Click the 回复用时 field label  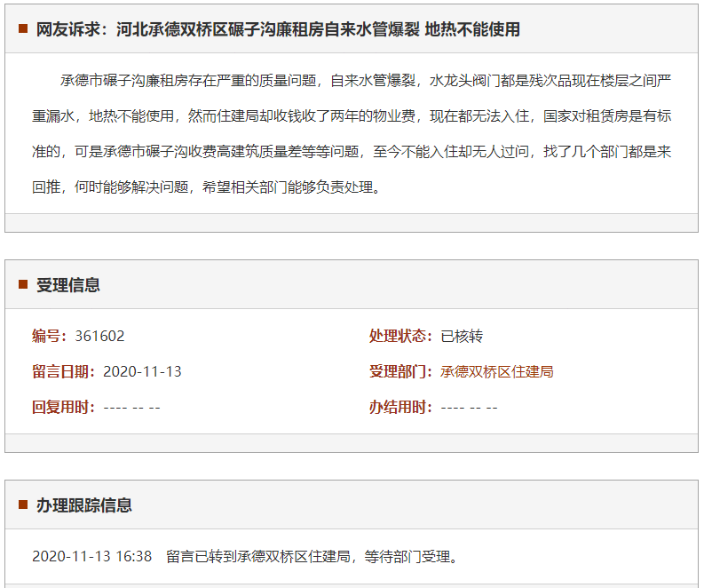(x=63, y=407)
